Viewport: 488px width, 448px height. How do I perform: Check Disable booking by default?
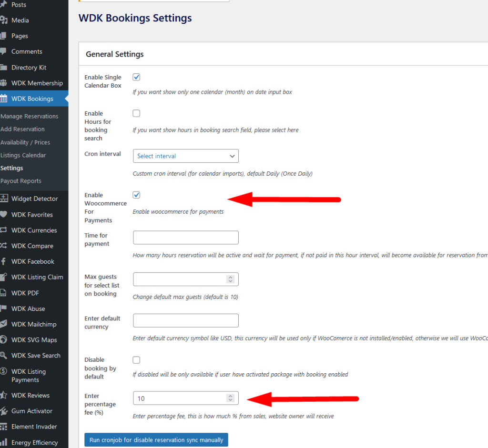click(x=136, y=360)
